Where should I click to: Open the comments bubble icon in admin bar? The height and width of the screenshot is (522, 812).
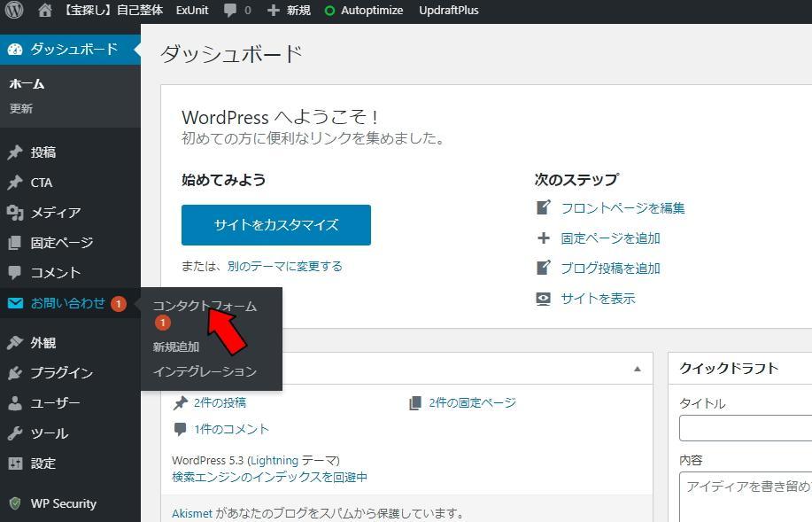pos(230,11)
